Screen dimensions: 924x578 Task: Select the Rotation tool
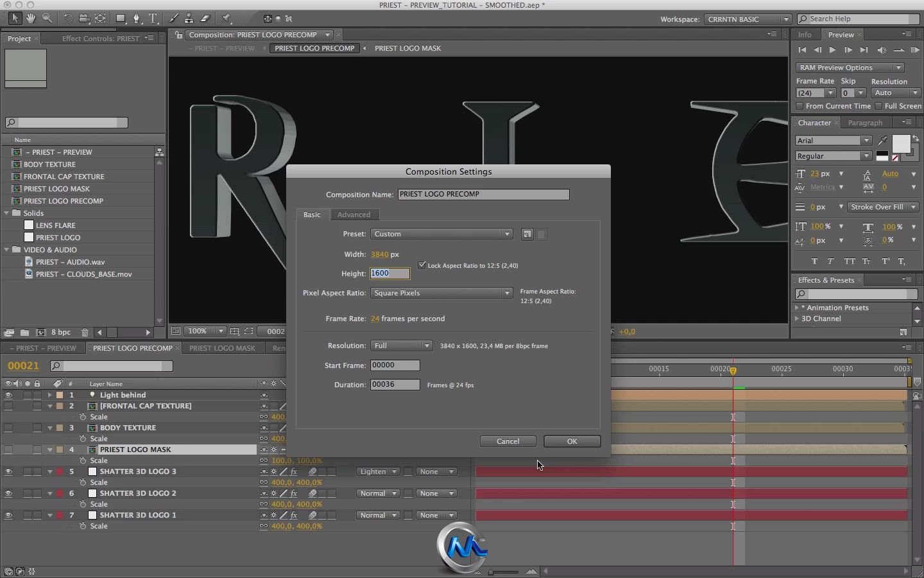click(x=67, y=18)
